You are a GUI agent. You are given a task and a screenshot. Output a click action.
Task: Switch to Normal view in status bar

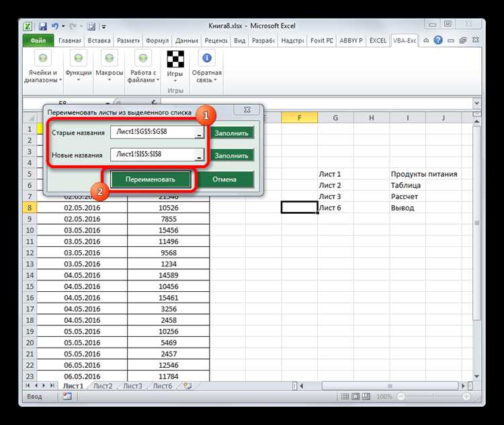345,396
